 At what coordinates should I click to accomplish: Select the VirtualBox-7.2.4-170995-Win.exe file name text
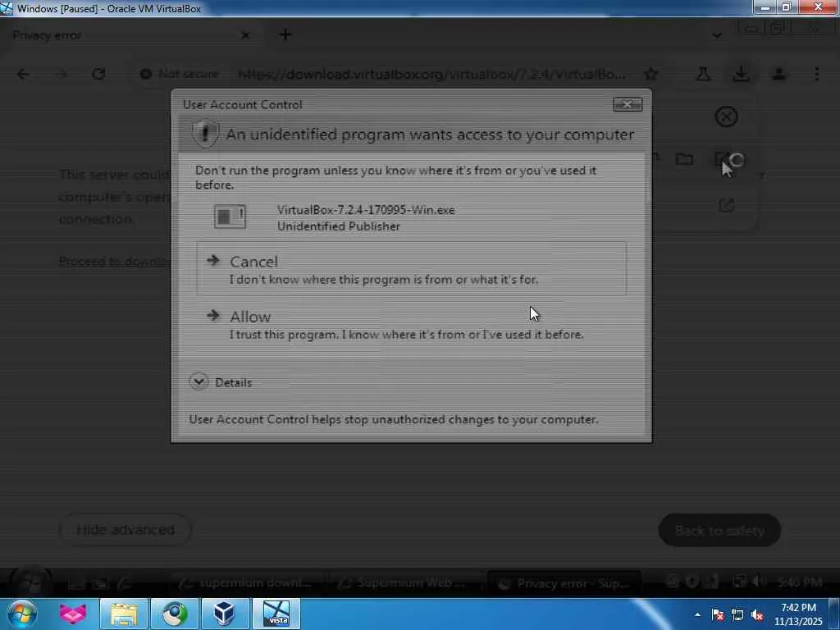[x=366, y=210]
